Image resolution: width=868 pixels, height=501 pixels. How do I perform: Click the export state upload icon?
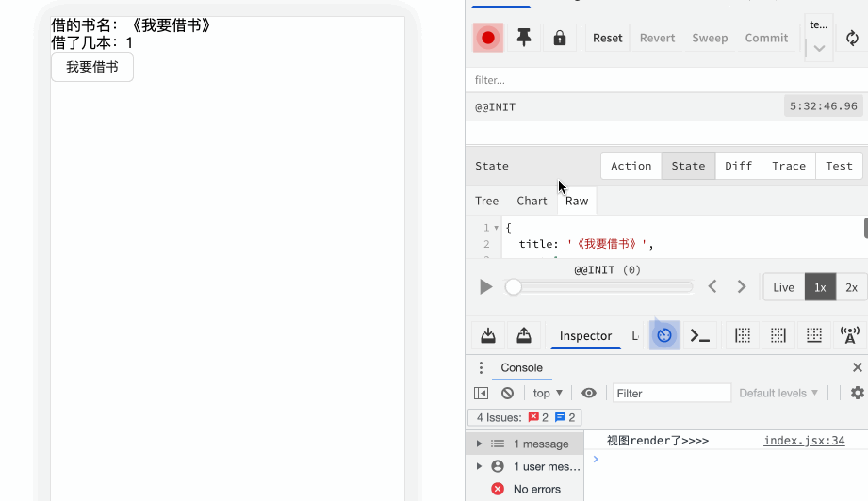524,335
